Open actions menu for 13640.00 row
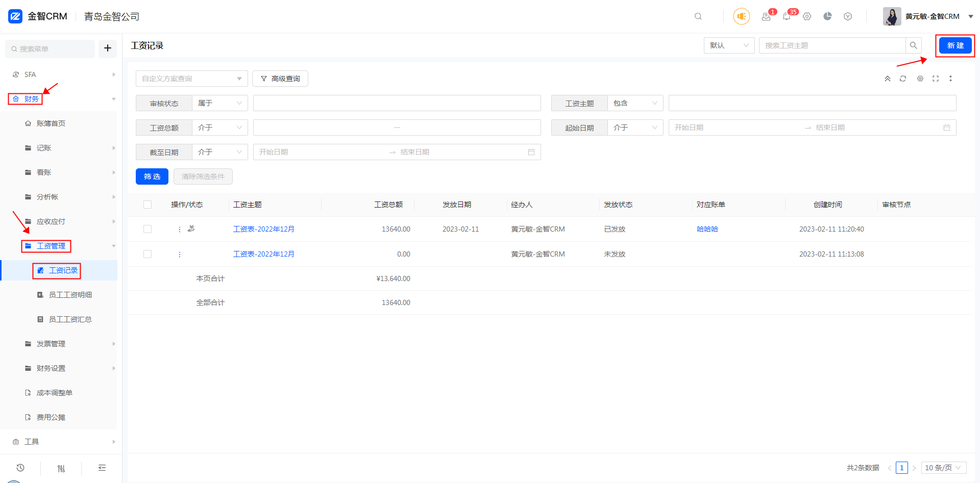The width and height of the screenshot is (980, 483). (180, 230)
